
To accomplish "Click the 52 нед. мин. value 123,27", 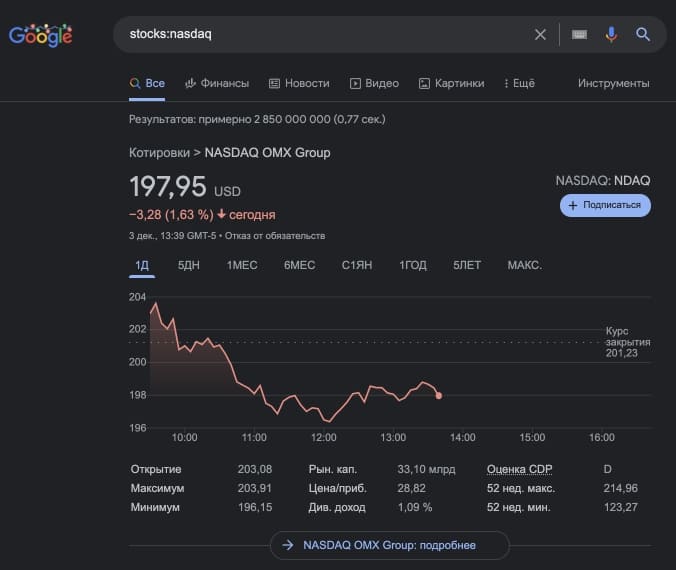I will pyautogui.click(x=620, y=507).
